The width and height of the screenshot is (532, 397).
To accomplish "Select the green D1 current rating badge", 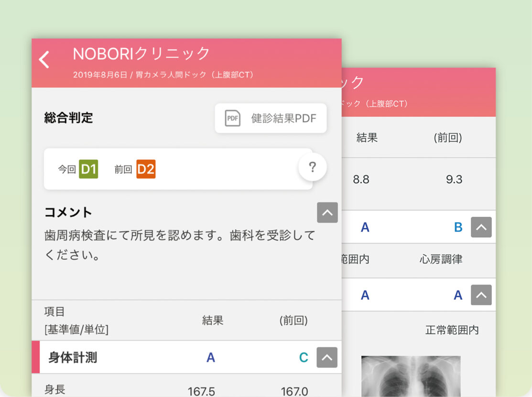I will pyautogui.click(x=88, y=169).
